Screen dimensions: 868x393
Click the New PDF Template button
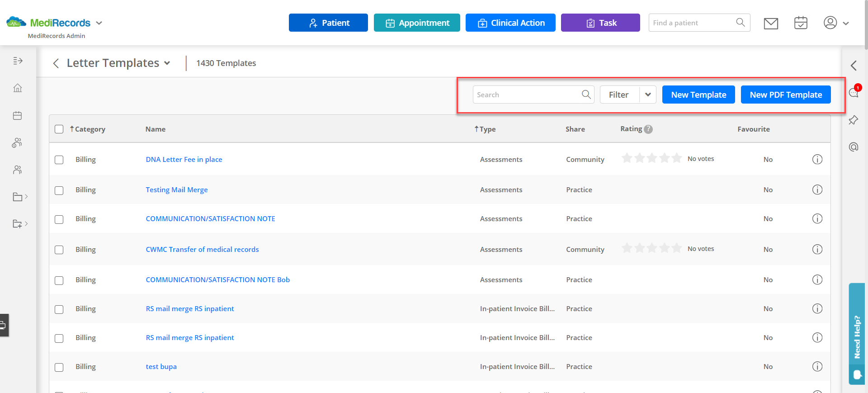786,95
